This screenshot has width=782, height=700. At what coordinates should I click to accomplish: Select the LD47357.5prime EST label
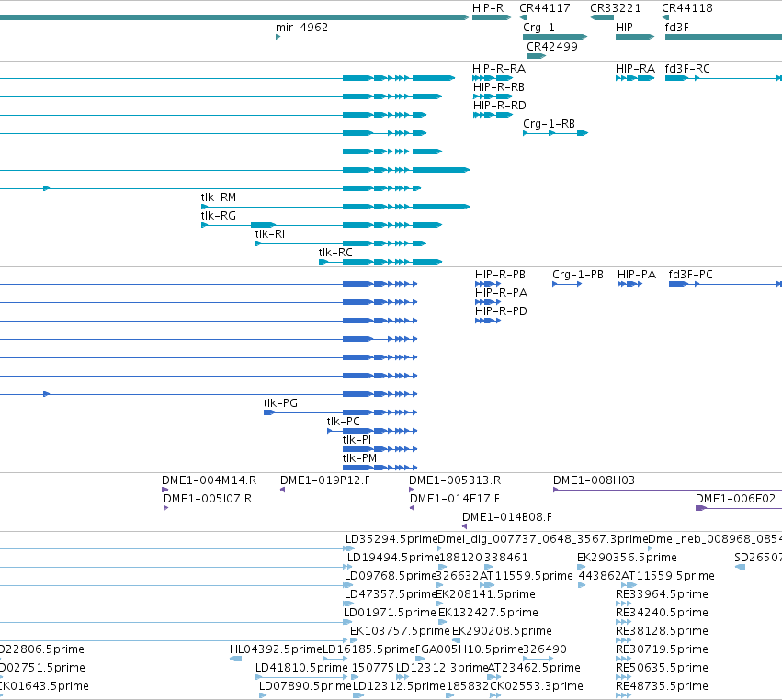tap(391, 594)
